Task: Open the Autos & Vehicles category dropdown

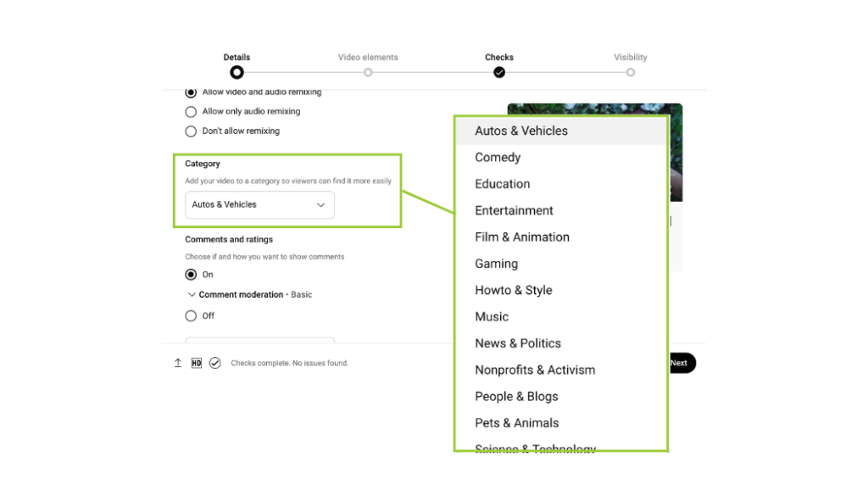Action: [x=259, y=205]
